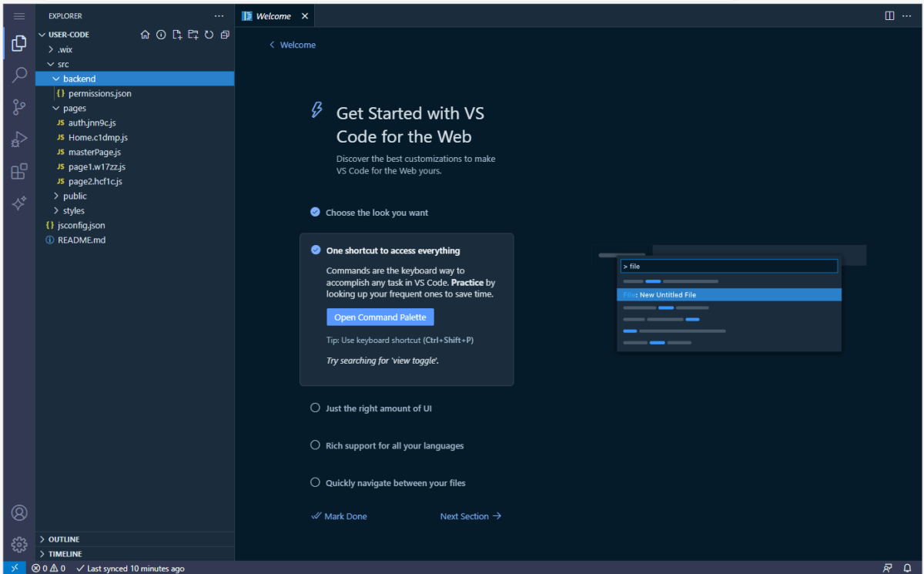Viewport: 924px width, 574px height.
Task: Refresh the Explorer file tree
Action: click(209, 35)
